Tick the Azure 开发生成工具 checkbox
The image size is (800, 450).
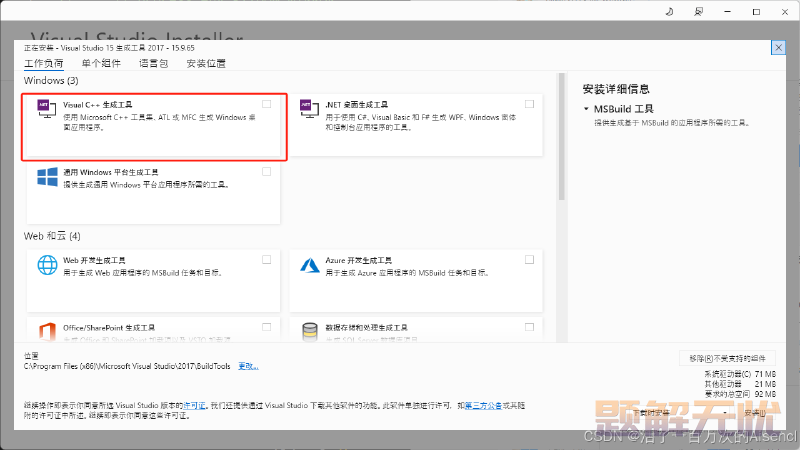pyautogui.click(x=530, y=260)
